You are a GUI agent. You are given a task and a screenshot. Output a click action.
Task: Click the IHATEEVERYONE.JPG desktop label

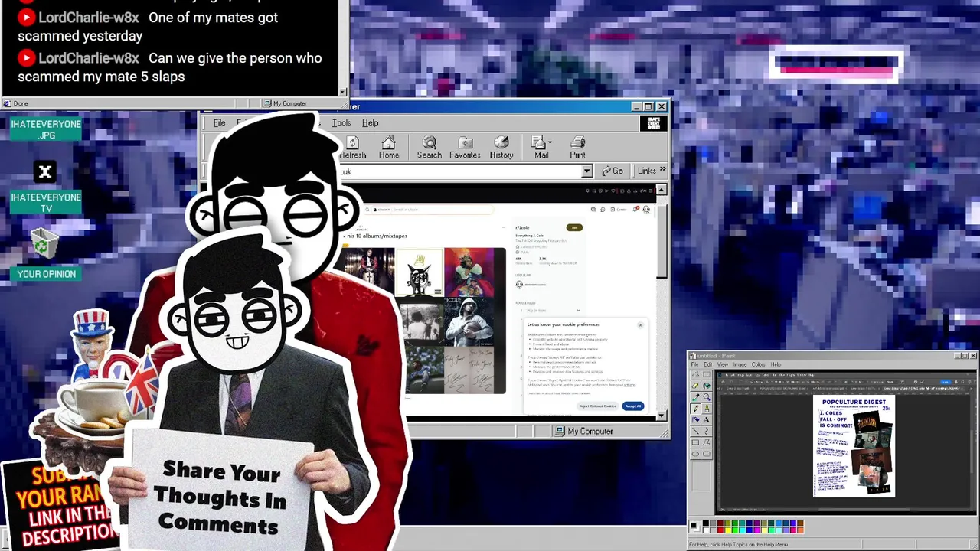46,129
